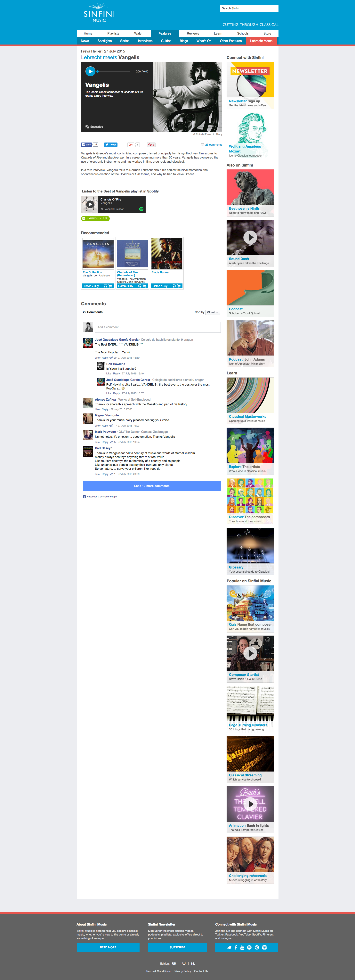
Task: Open the Reviews tab in main navigation
Action: pos(193,33)
